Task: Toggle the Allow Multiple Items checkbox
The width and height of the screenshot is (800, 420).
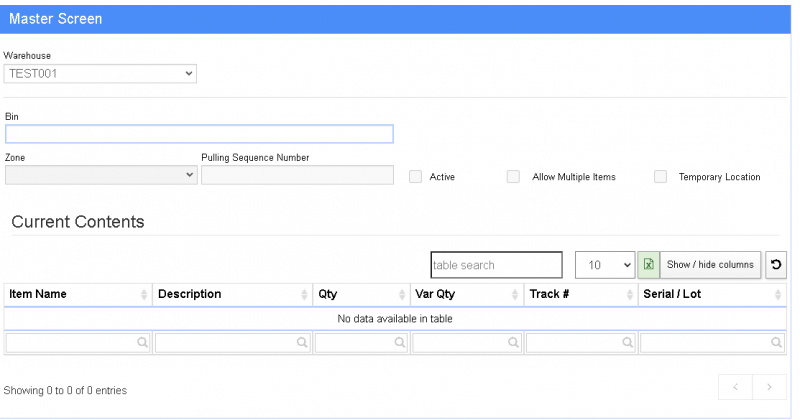Action: coord(513,177)
